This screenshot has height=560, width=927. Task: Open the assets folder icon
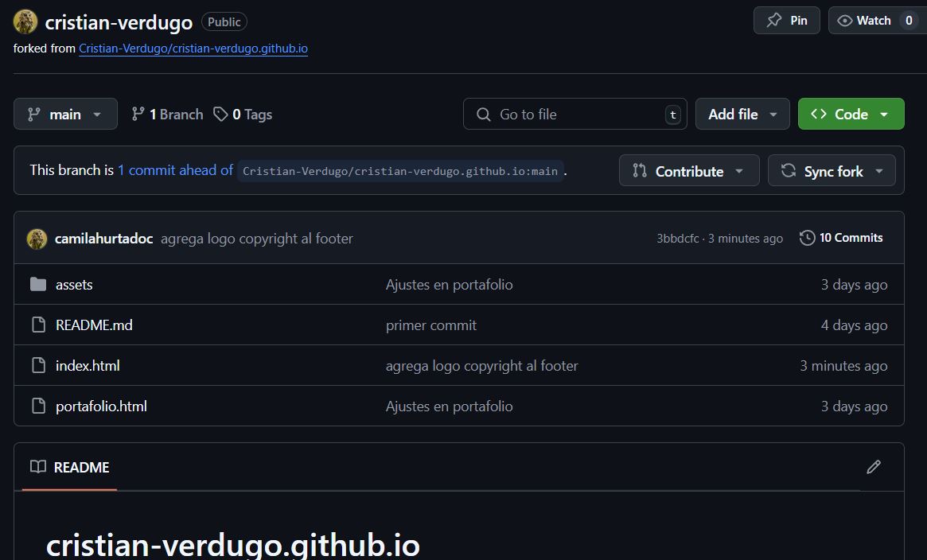tap(38, 284)
